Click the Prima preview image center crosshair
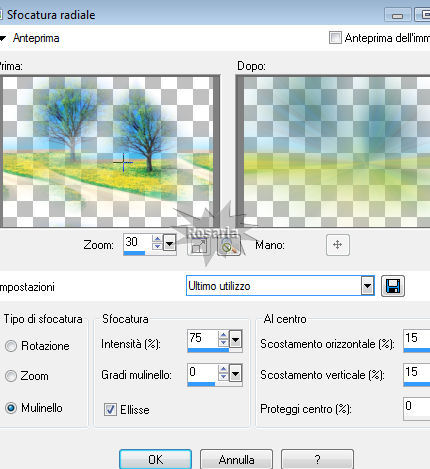The image size is (430, 469). (x=123, y=162)
